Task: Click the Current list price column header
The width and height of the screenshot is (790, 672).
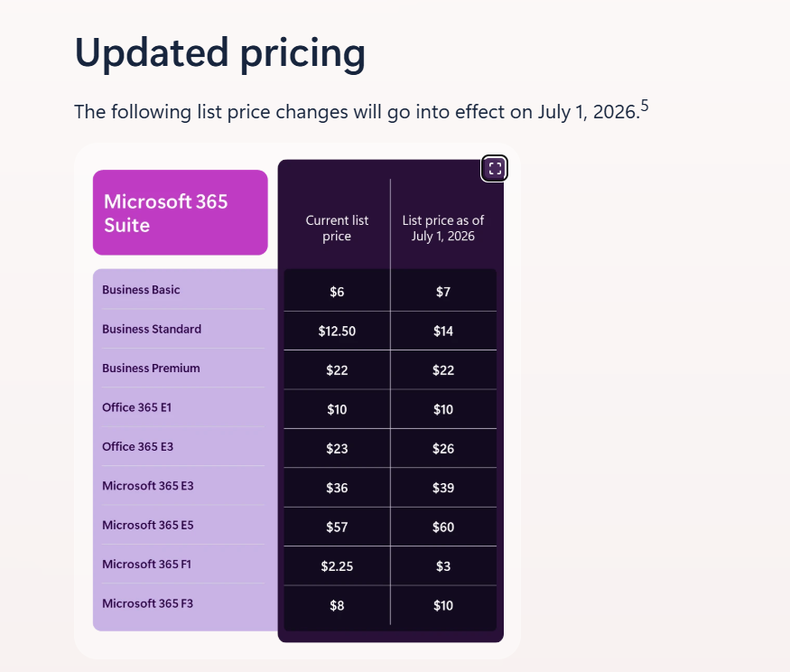Action: click(x=336, y=228)
